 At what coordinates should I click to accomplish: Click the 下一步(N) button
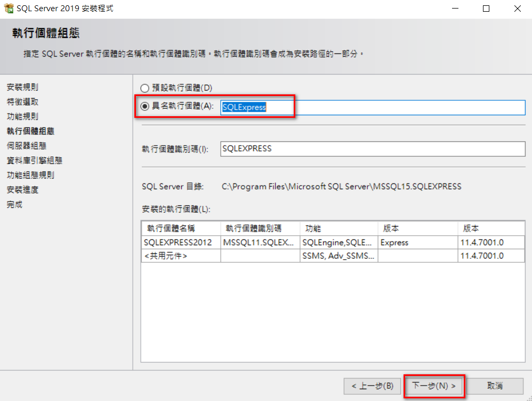tap(434, 386)
